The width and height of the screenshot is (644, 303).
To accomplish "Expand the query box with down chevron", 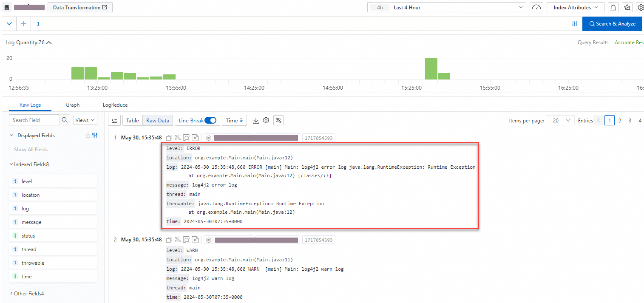I will [9, 24].
